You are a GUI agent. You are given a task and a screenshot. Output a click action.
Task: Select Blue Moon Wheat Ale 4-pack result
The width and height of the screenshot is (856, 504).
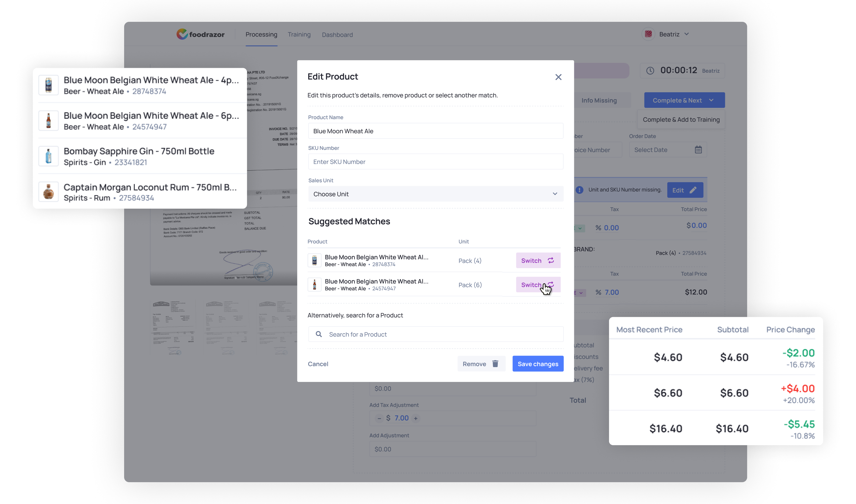(x=139, y=85)
